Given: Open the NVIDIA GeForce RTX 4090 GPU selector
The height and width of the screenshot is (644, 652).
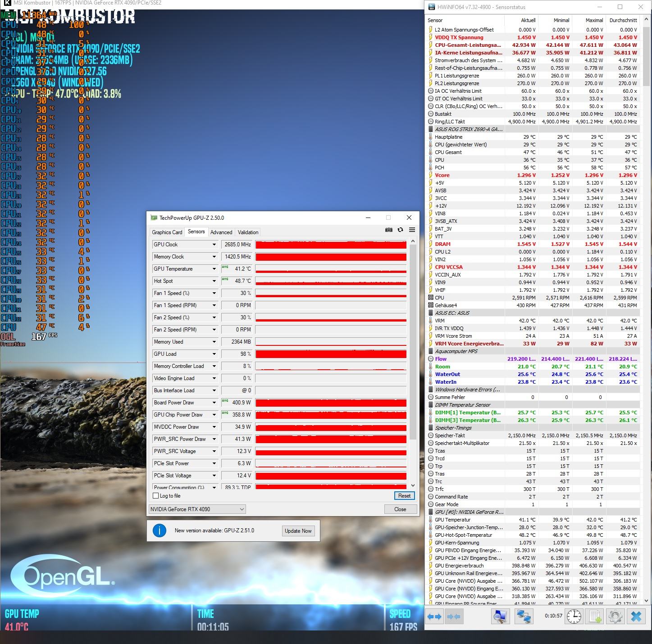Looking at the screenshot, I should click(197, 509).
